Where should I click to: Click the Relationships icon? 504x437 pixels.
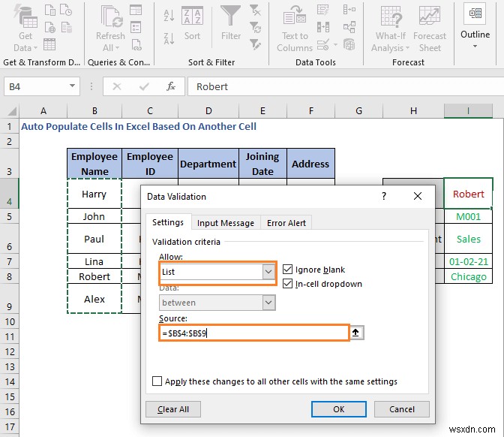349,27
